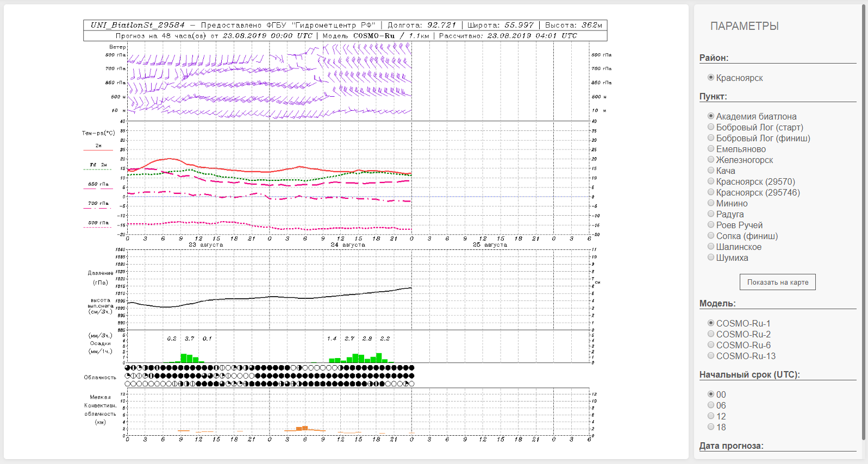The height and width of the screenshot is (464, 868).
Task: Click the Модель COSMO-Ru / 1.1км text
Action: pyautogui.click(x=376, y=36)
